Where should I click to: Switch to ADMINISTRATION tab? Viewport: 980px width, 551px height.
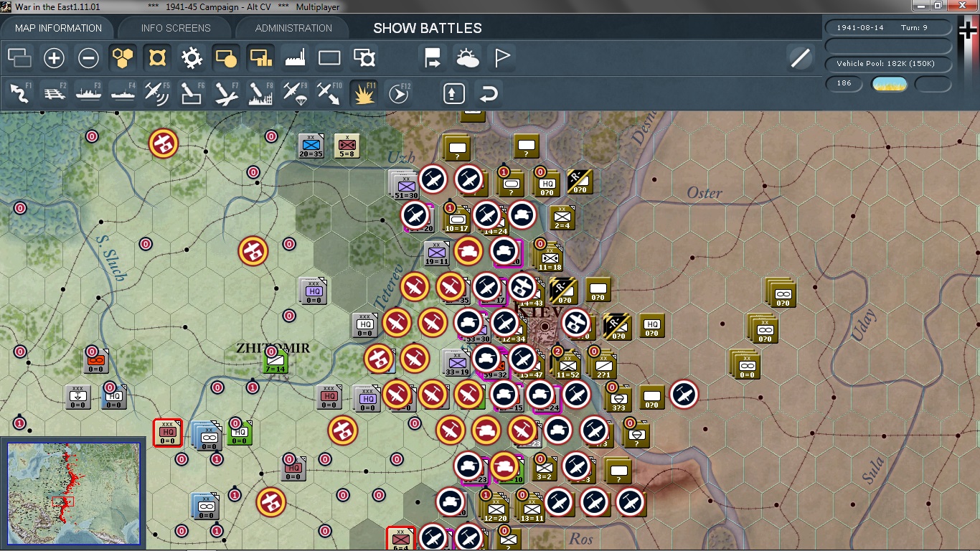293,28
